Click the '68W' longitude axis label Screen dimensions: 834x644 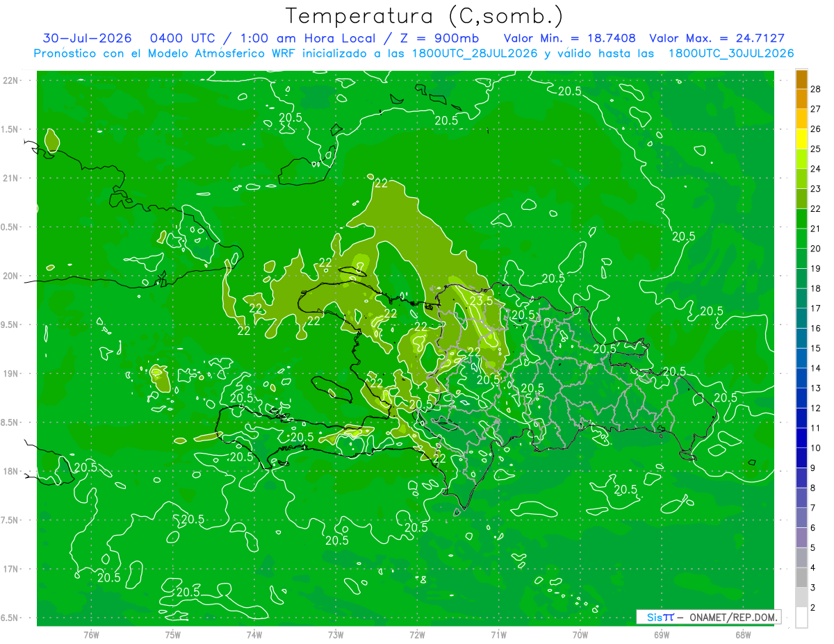[743, 634]
